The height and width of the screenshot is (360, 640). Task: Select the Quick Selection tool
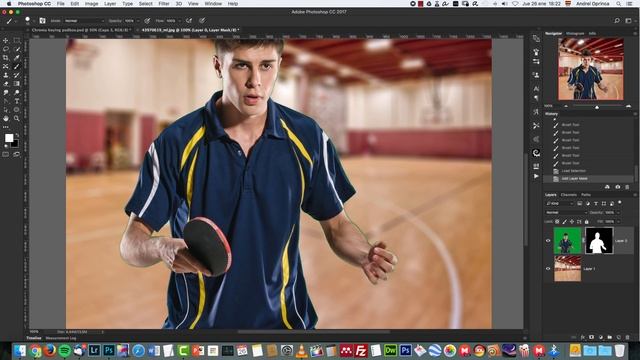(17, 49)
